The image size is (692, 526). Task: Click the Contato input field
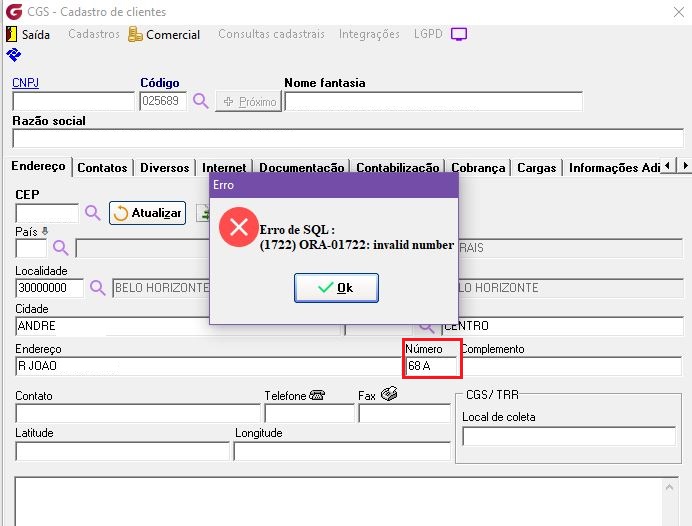click(138, 413)
